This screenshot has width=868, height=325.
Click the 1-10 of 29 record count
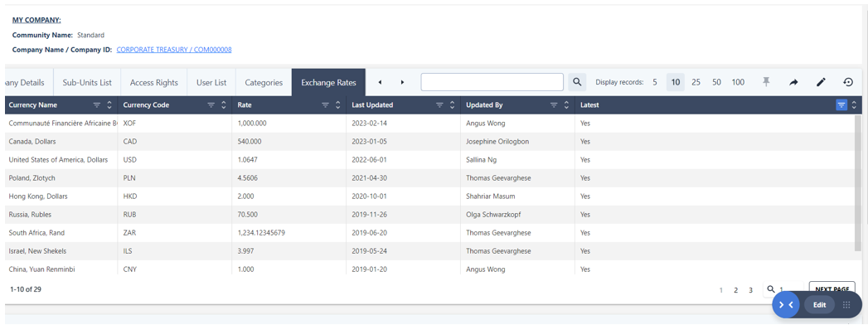[26, 289]
